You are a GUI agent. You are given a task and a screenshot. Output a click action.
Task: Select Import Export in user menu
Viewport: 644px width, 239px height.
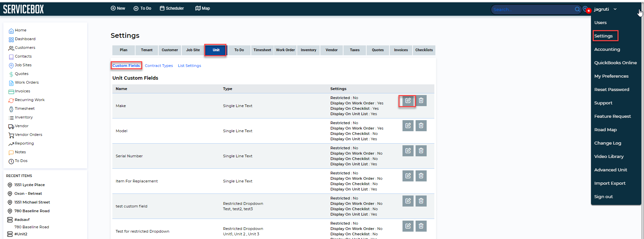(x=610, y=183)
